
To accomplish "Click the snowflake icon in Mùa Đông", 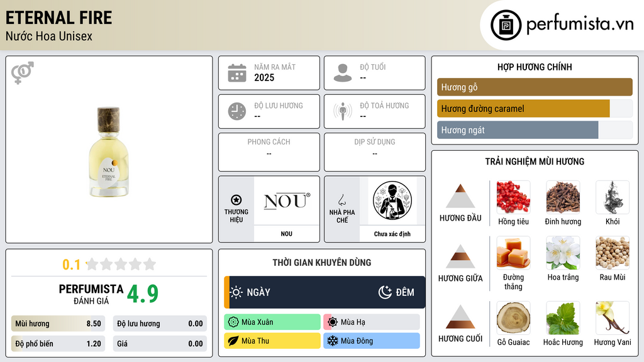I will pyautogui.click(x=333, y=341).
